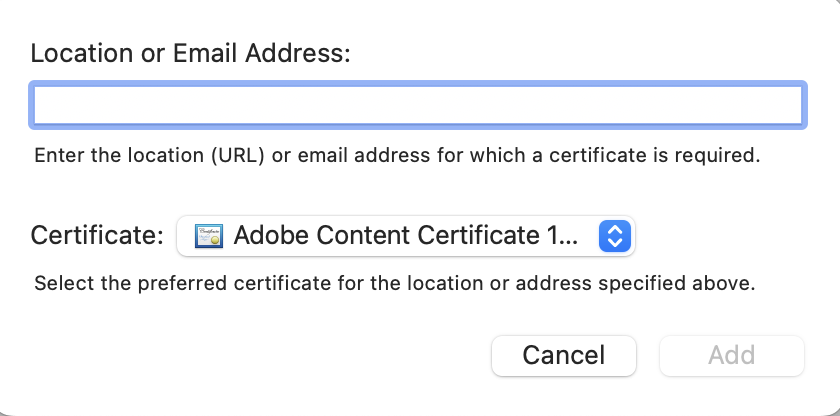Expand the preferred certificate chooser
This screenshot has height=416, width=840.
click(x=405, y=236)
